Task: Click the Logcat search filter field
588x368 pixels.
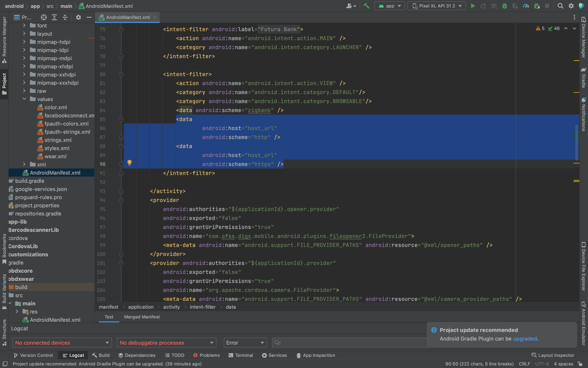Action: [350, 342]
